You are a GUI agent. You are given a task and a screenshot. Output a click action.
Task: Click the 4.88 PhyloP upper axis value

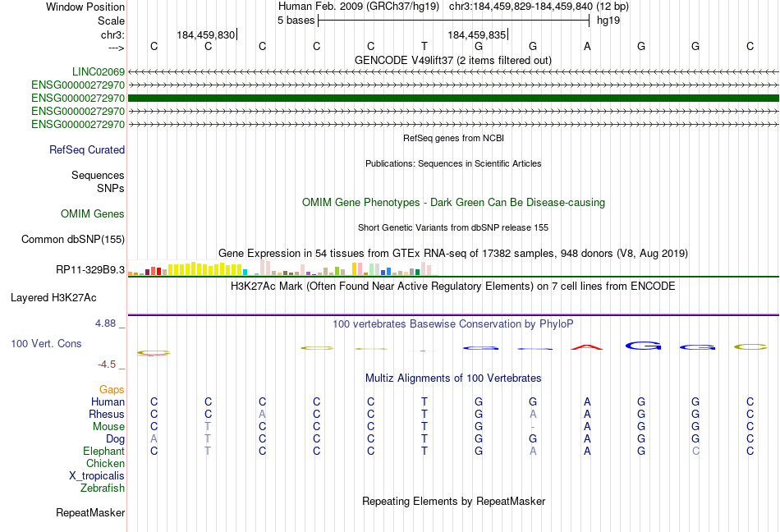(105, 323)
